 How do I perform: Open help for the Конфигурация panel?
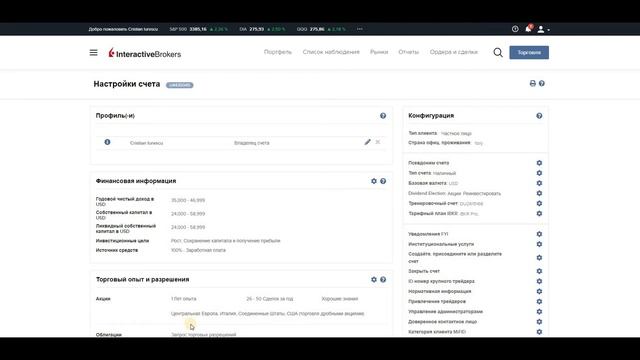click(x=539, y=116)
